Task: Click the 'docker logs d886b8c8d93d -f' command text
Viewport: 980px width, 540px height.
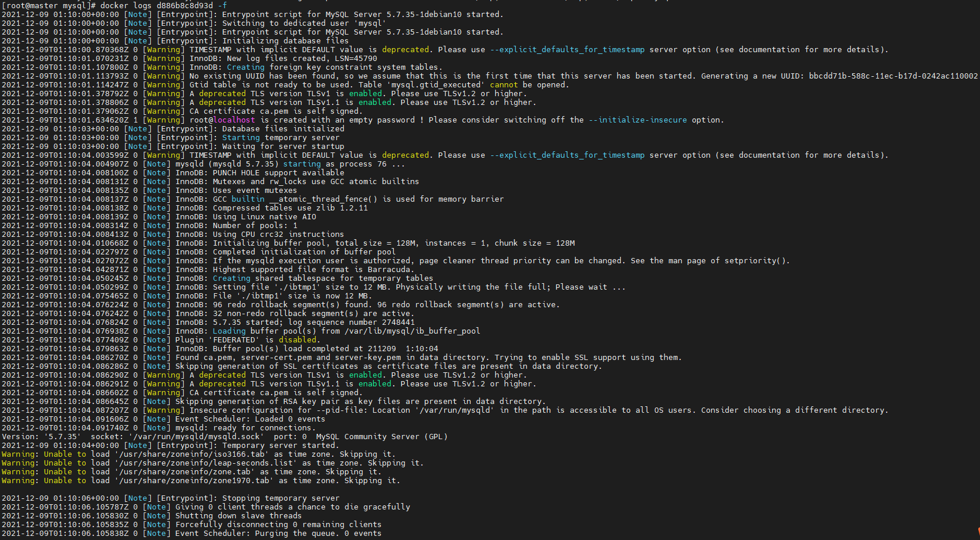Action: (164, 5)
